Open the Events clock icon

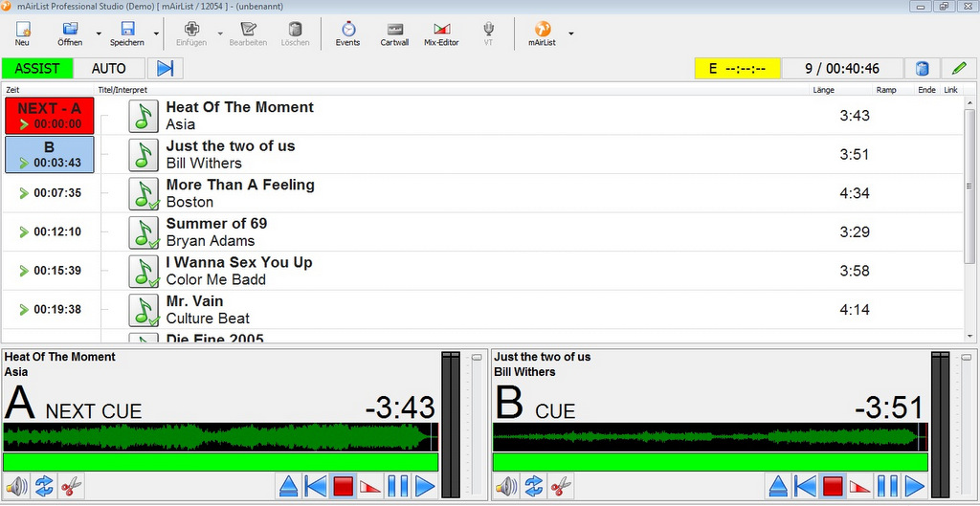point(348,29)
